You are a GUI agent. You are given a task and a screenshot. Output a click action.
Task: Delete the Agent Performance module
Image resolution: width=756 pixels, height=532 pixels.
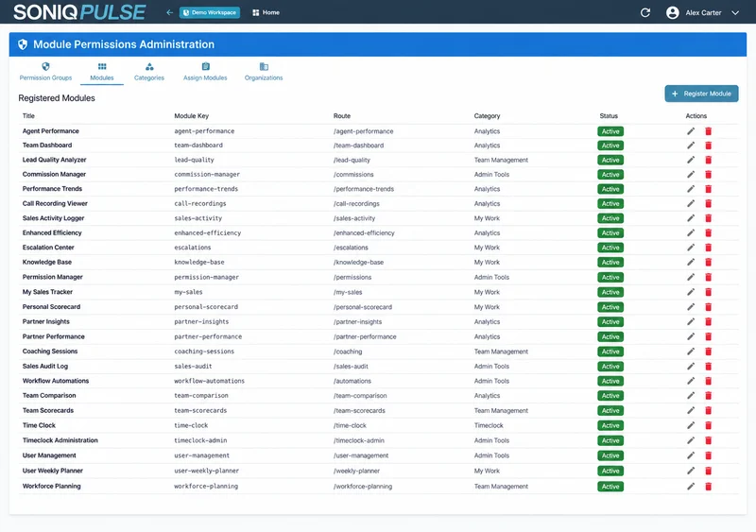point(708,131)
